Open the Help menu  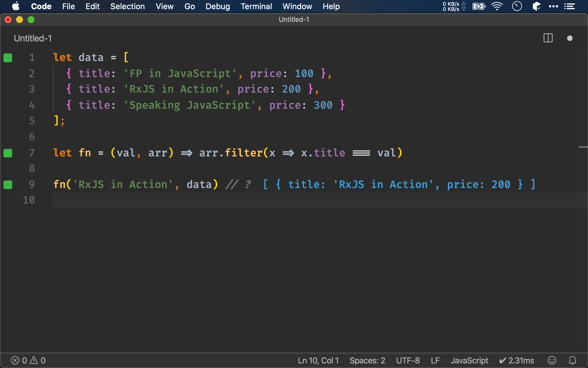pos(331,6)
